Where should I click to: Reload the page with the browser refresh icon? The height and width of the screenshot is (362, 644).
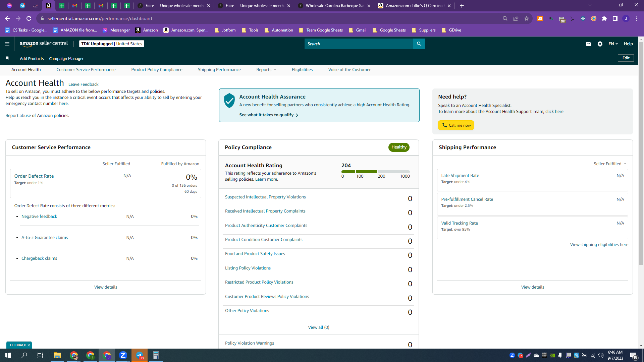coord(29,18)
